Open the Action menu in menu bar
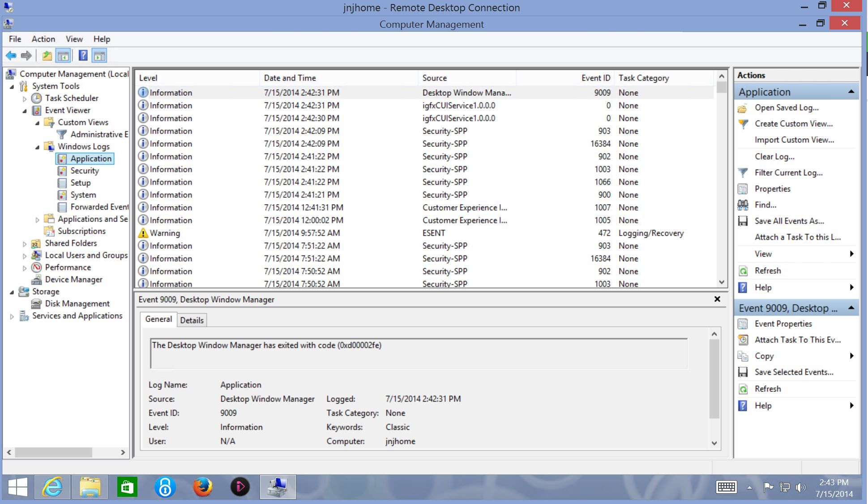The width and height of the screenshot is (868, 504). click(43, 39)
